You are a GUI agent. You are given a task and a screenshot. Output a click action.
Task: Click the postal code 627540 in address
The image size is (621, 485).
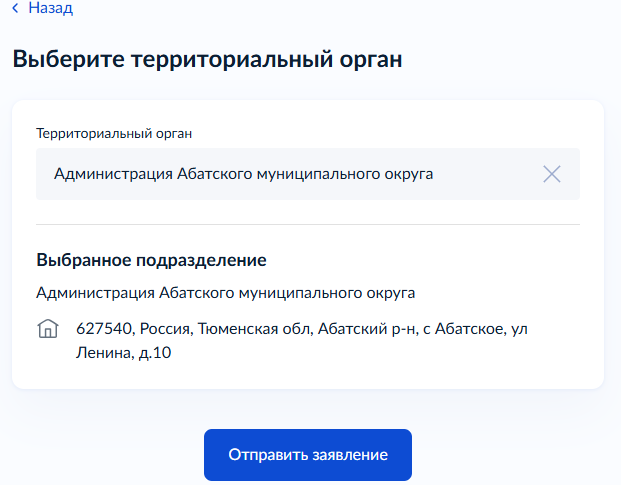(x=105, y=329)
